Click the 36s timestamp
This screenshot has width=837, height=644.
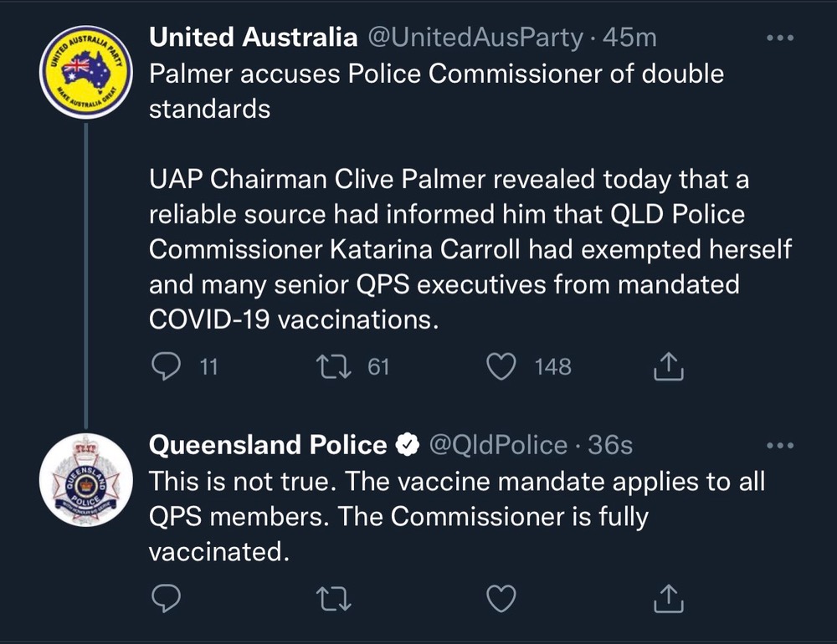tap(610, 446)
